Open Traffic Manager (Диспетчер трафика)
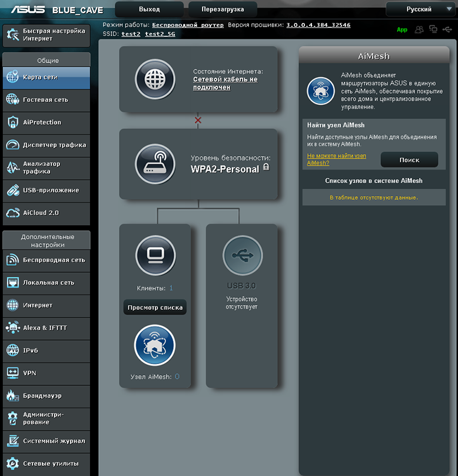The width and height of the screenshot is (458, 476). coord(47,145)
